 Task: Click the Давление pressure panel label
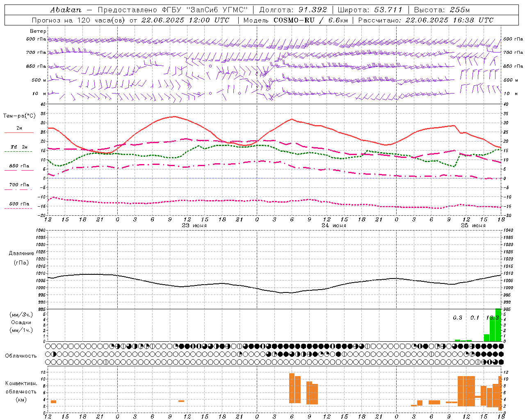click(x=21, y=253)
